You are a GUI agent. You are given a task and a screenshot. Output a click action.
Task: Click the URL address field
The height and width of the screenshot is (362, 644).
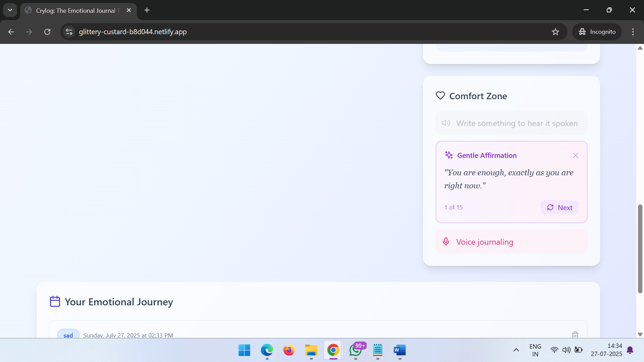coord(302,32)
